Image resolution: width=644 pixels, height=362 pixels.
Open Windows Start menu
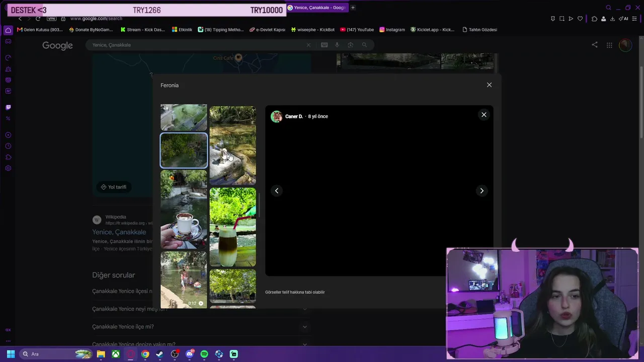(11, 354)
